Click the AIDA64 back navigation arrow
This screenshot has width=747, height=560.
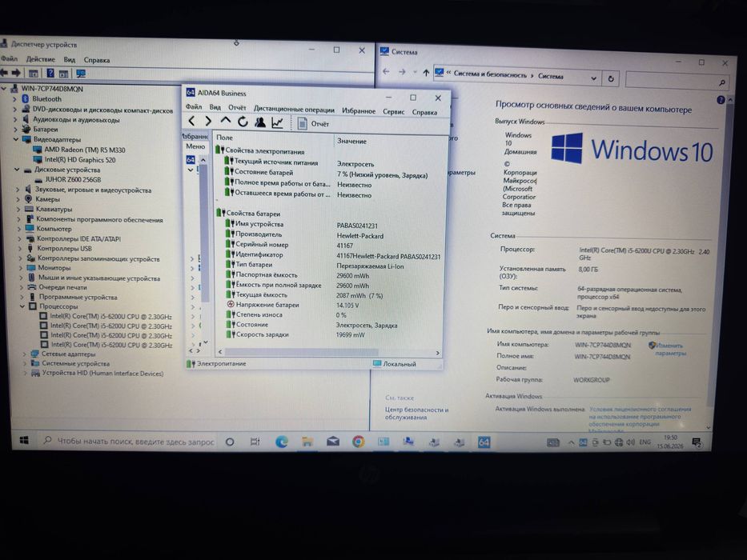[x=192, y=122]
